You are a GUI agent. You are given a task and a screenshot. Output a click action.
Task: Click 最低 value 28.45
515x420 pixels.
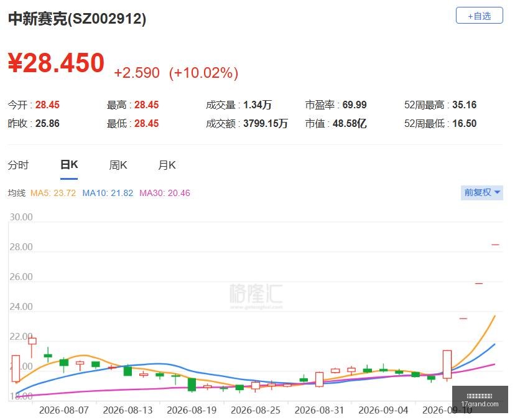(x=147, y=124)
